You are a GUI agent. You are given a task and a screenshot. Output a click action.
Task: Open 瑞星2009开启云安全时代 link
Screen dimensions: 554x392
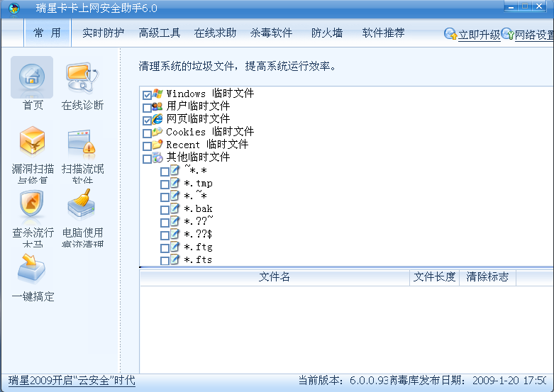coord(72,381)
